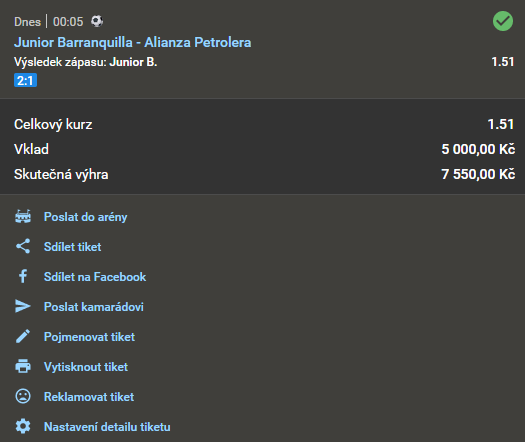Open Nastavení detailu tiketu

pyautogui.click(x=107, y=427)
